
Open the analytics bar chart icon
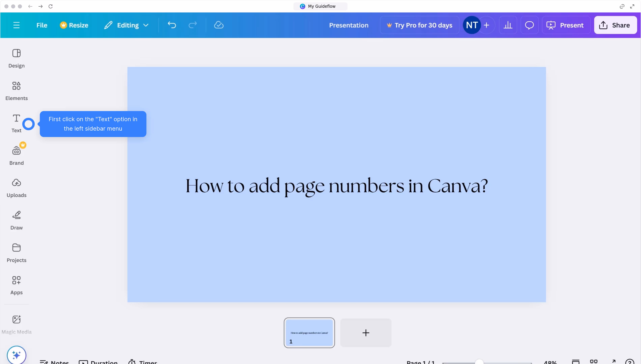click(508, 25)
